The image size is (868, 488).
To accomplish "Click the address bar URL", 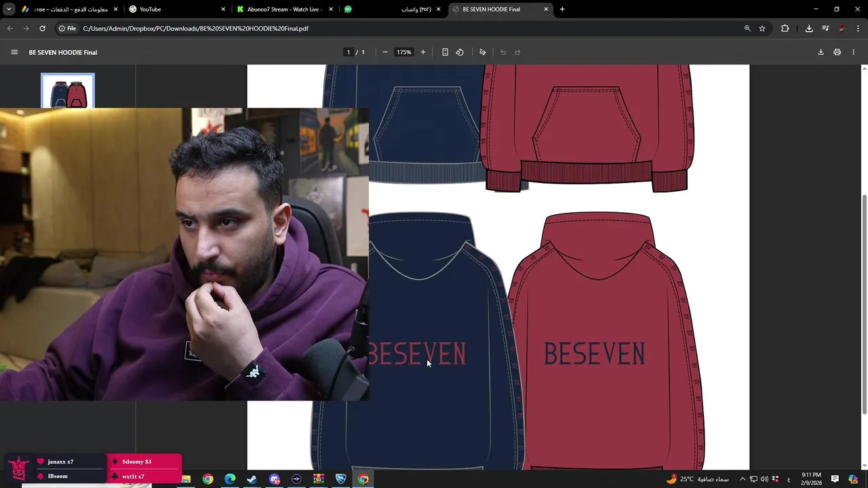I will tap(195, 28).
